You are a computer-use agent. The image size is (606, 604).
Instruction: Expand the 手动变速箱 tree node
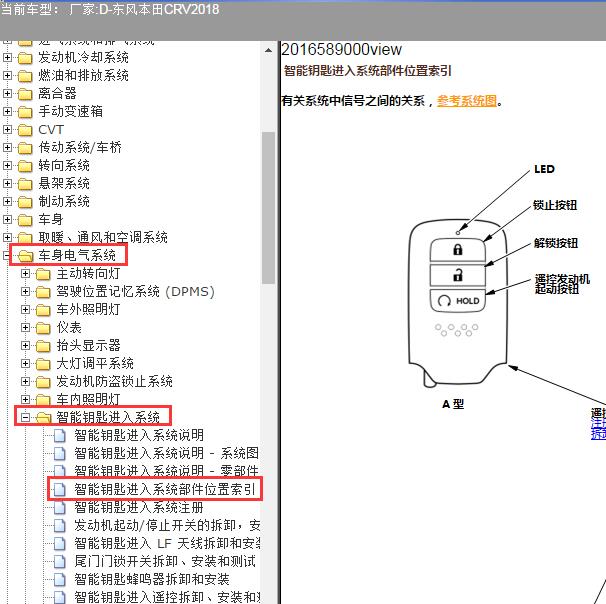coord(7,111)
